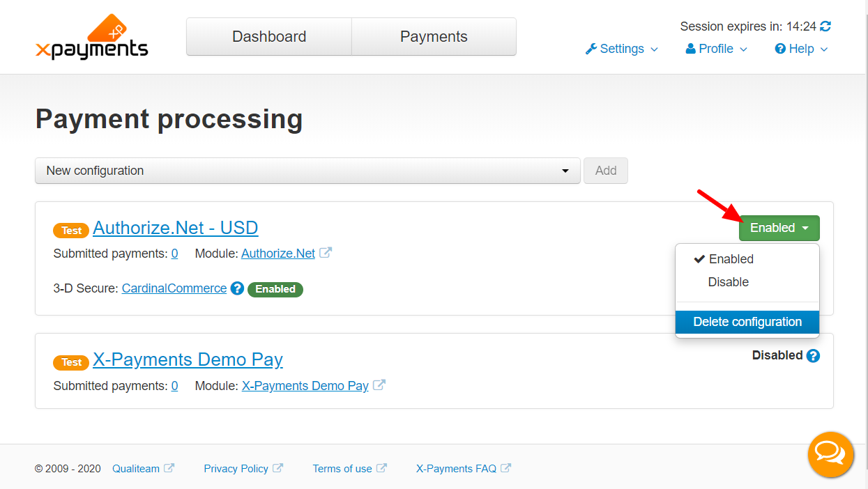
Task: Open X-Payments Demo Pay configuration link
Action: [188, 359]
